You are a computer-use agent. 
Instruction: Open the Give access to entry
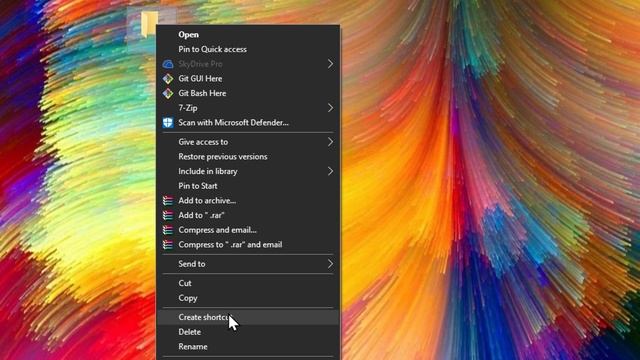[248, 142]
